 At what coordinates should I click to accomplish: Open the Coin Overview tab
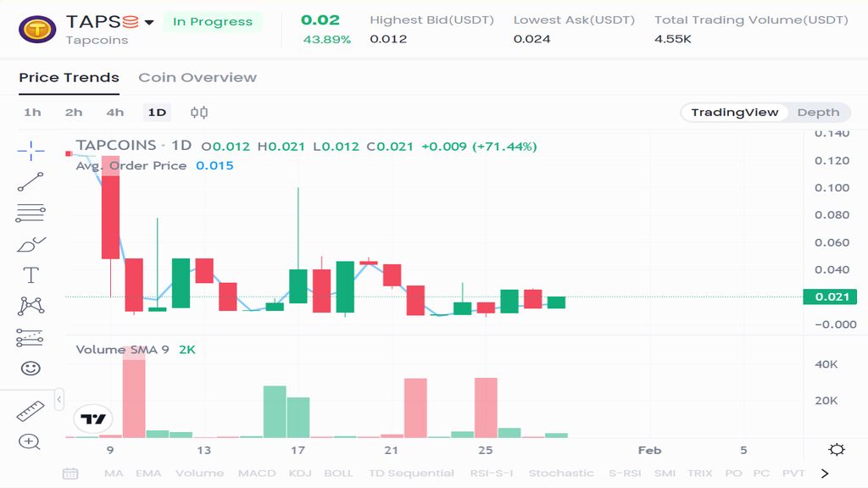[198, 77]
